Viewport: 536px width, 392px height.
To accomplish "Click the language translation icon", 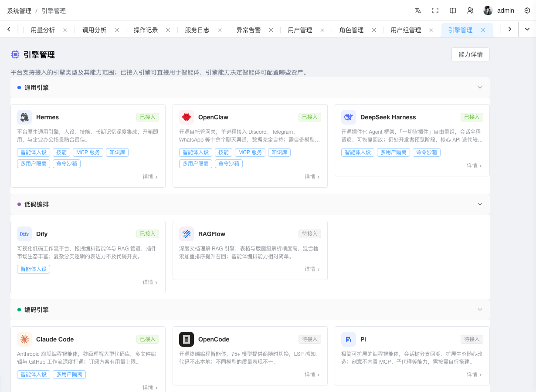I will click(x=418, y=10).
